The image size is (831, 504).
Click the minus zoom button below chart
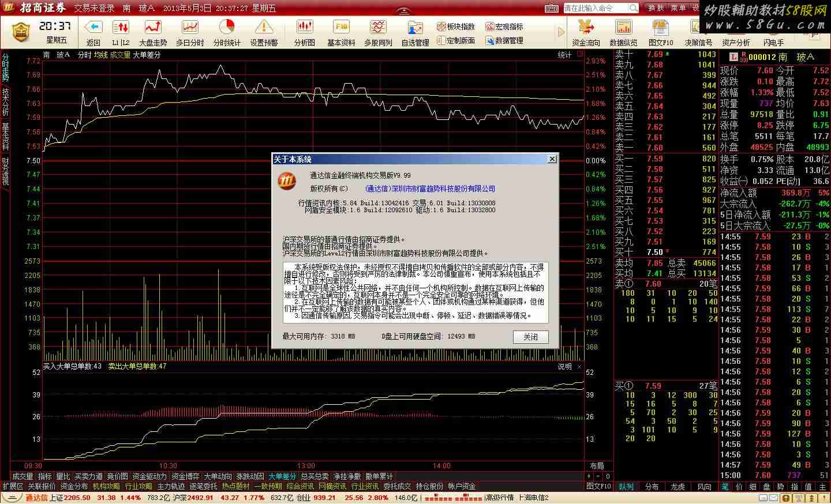pyautogui.click(x=598, y=476)
